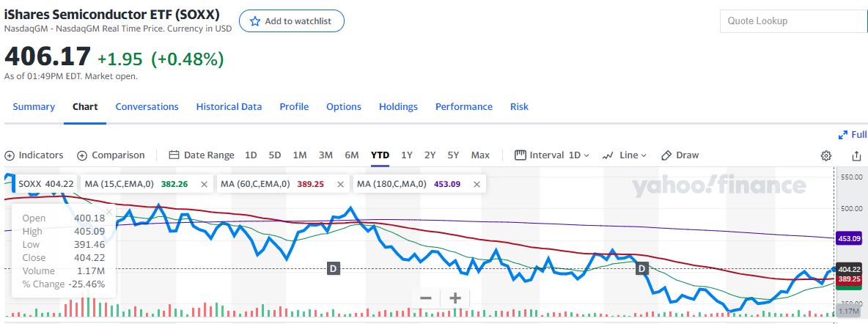The height and width of the screenshot is (324, 868).
Task: Click the Comparison button label
Action: (x=118, y=155)
